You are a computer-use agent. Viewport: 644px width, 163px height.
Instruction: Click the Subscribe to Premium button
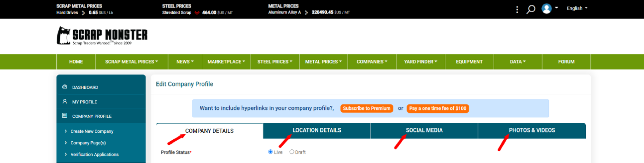click(367, 108)
